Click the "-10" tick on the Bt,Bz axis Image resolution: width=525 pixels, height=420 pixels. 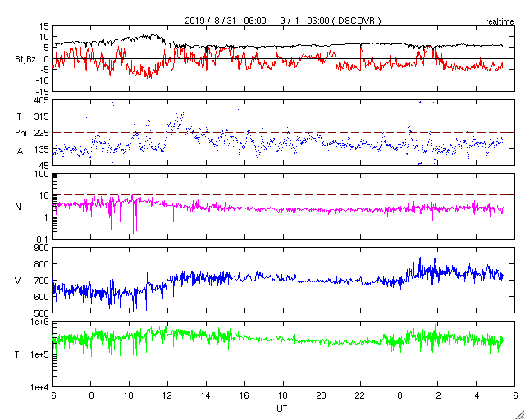tap(42, 80)
